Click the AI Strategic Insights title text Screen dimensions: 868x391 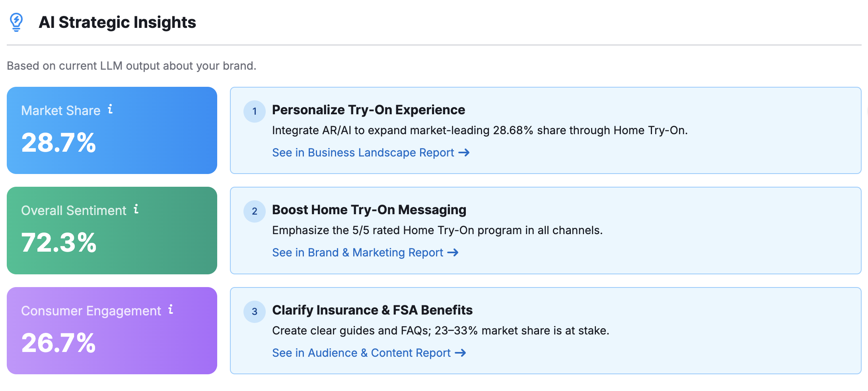[117, 23]
